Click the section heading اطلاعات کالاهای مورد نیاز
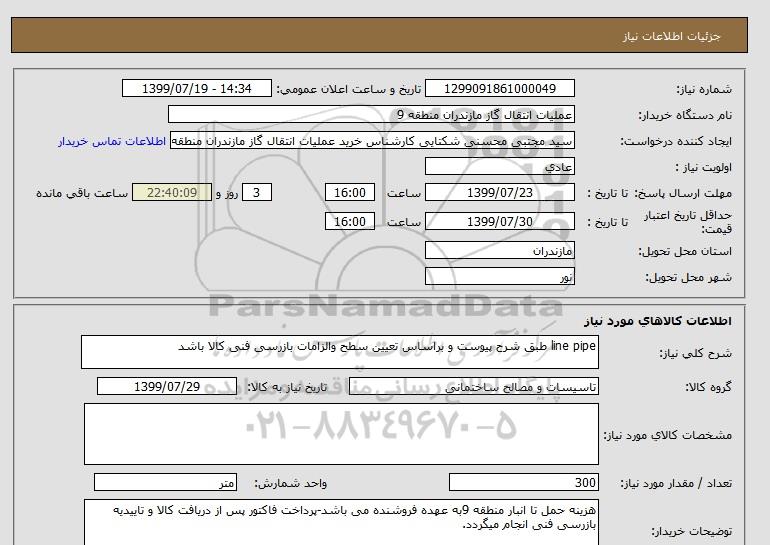 [658, 321]
